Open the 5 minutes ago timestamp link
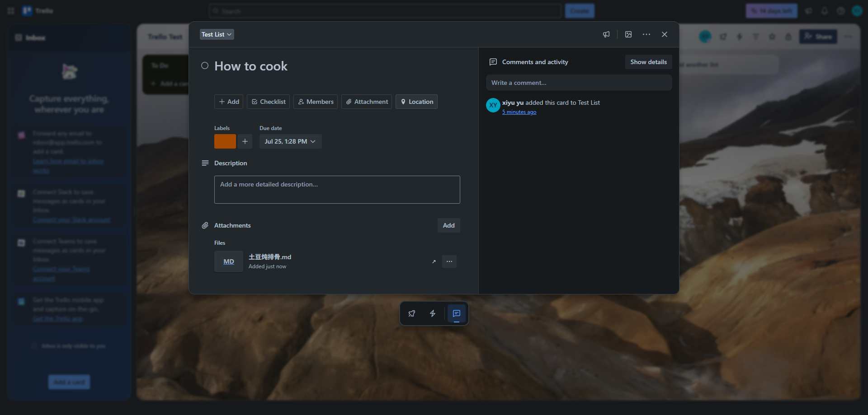The image size is (868, 415). pyautogui.click(x=519, y=112)
